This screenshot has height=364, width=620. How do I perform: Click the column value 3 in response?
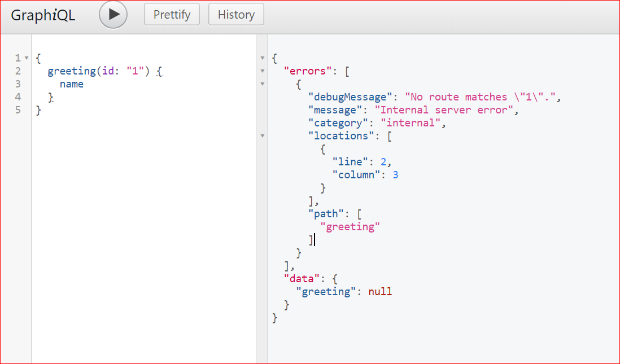(x=395, y=175)
